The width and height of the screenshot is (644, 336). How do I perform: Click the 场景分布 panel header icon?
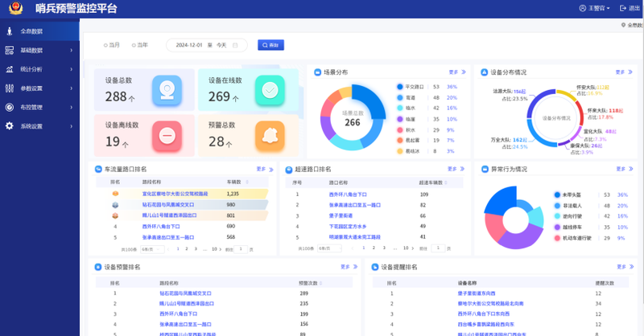click(x=317, y=72)
